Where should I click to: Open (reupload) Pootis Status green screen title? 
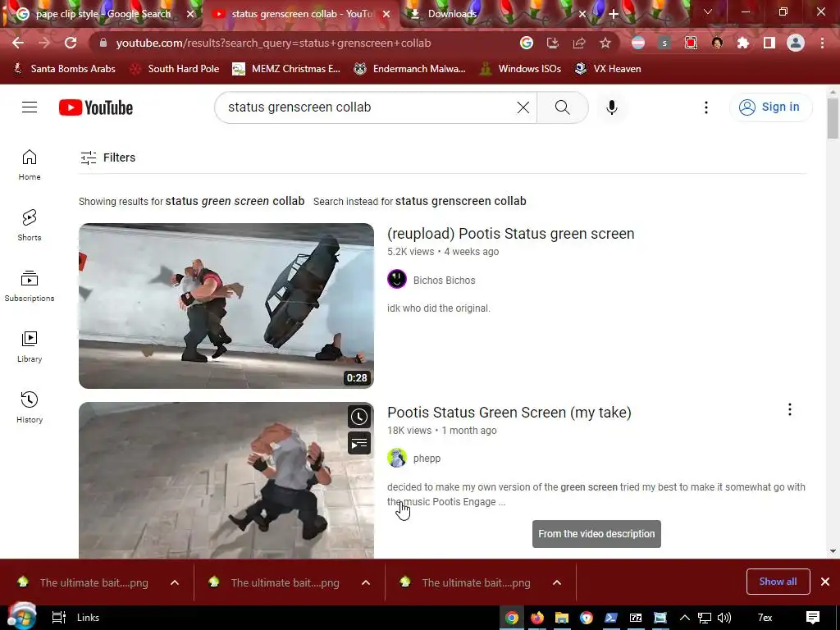coord(510,234)
